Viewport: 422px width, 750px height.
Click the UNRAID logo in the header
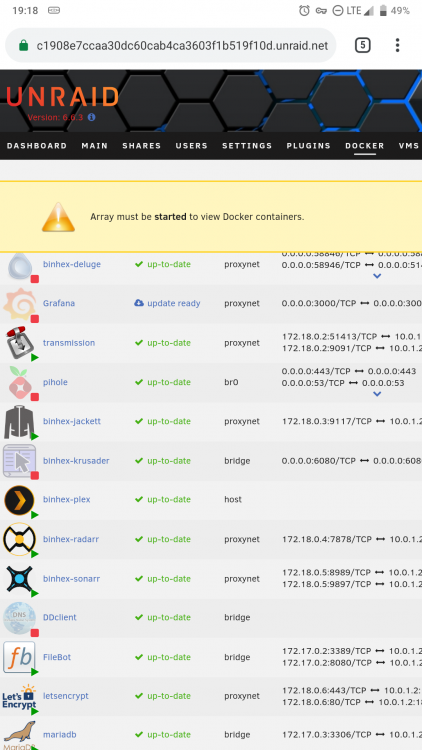click(62, 97)
